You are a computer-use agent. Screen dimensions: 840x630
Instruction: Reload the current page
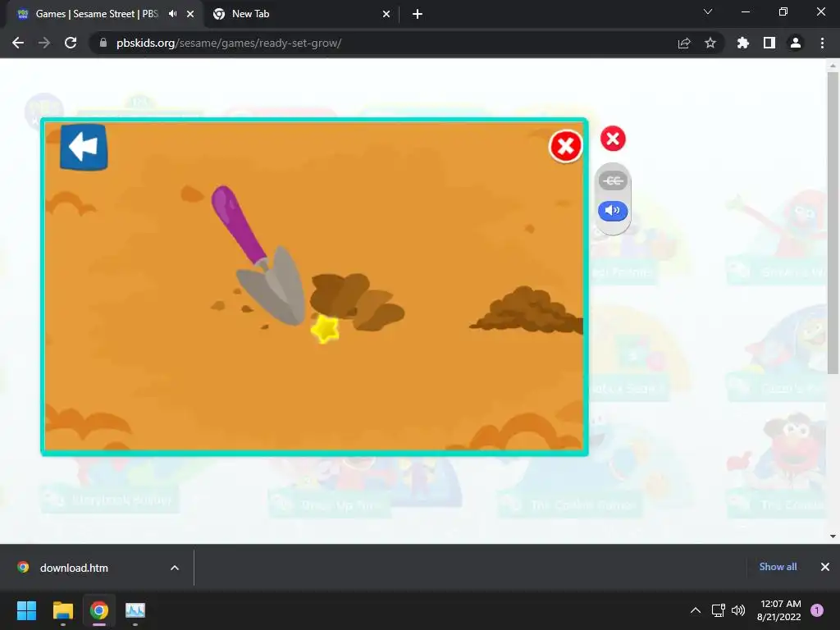tap(71, 43)
